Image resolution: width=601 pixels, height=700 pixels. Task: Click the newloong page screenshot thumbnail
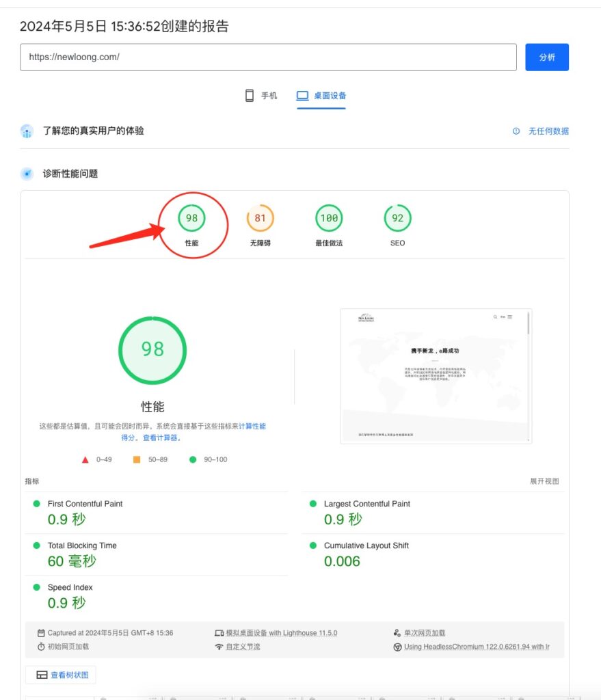(436, 375)
